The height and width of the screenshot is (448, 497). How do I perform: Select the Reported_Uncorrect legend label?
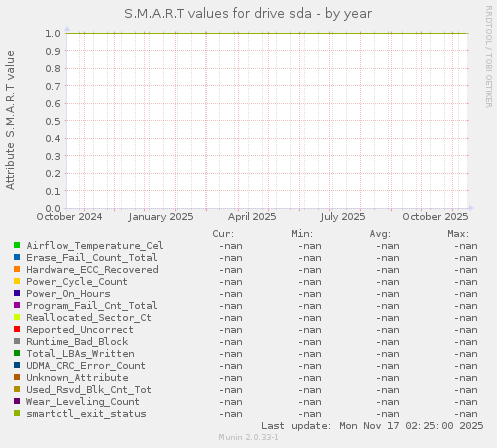coord(80,330)
